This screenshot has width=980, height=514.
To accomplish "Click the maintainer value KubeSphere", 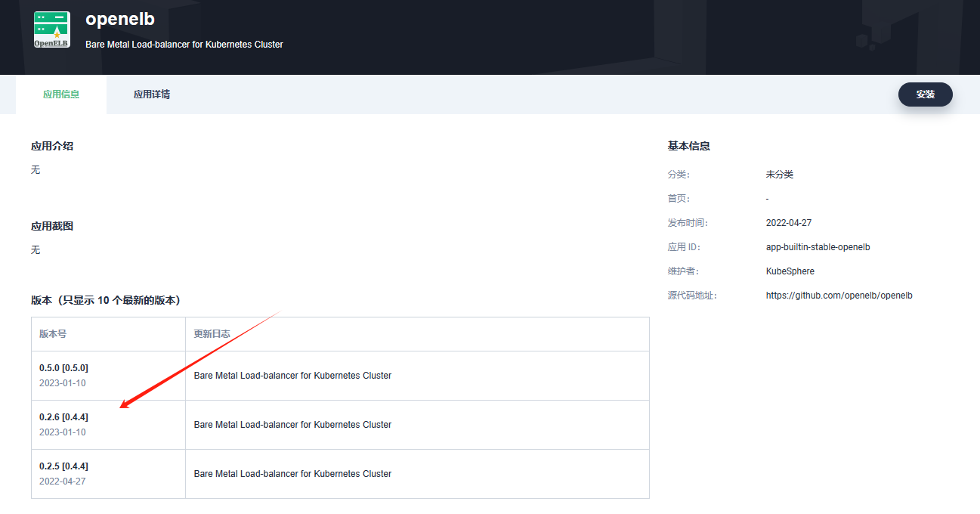I will (x=790, y=271).
